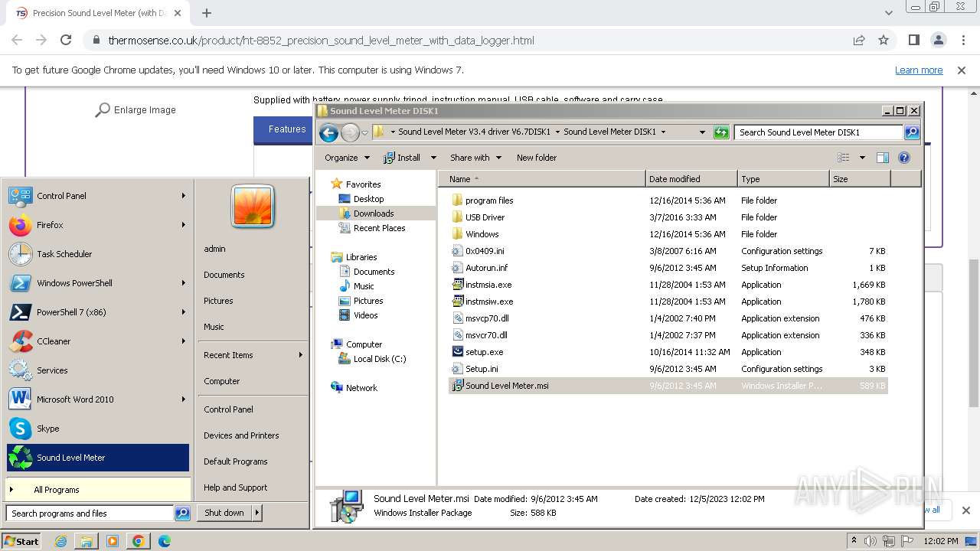This screenshot has width=980, height=551.
Task: Click the Shut down button
Action: pyautogui.click(x=224, y=513)
